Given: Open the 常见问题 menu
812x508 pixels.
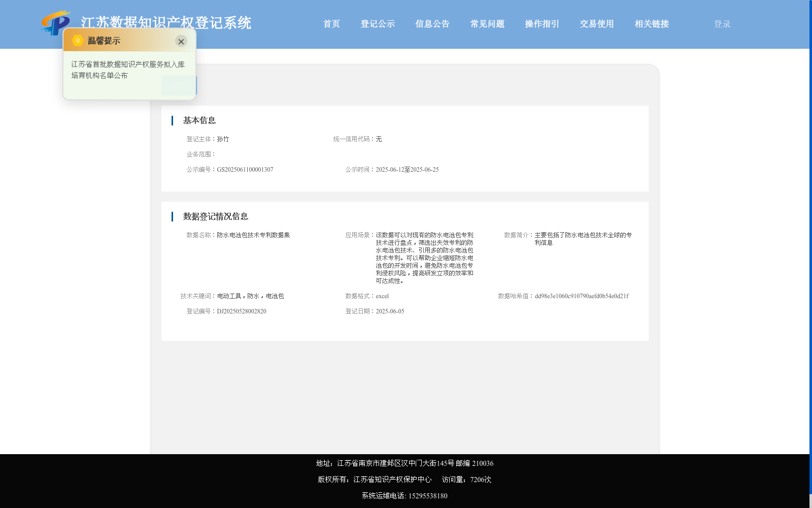Looking at the screenshot, I should point(487,24).
